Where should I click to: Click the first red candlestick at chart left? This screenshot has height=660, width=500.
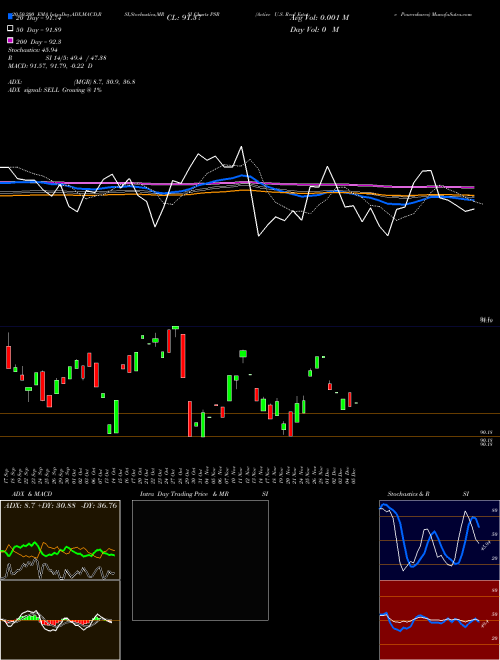coord(8,357)
